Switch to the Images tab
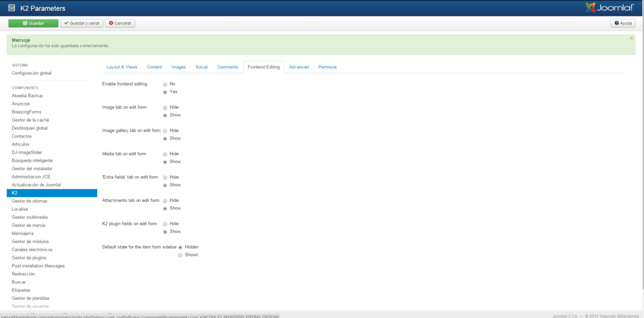 click(179, 67)
